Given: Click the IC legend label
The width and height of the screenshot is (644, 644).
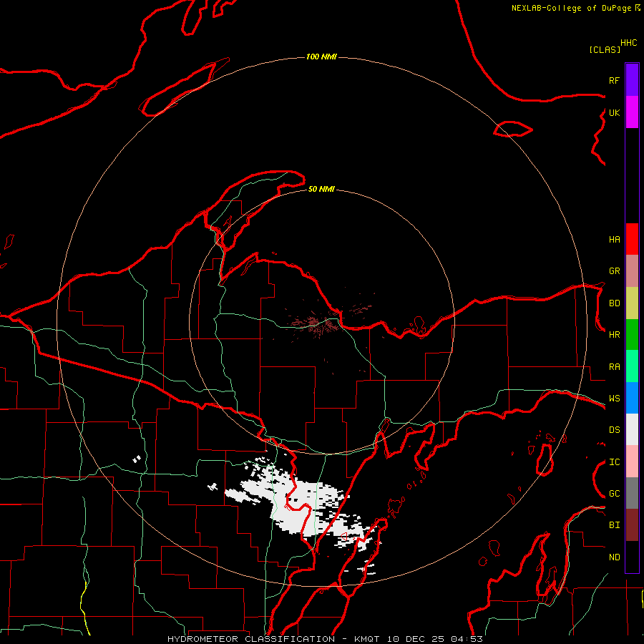Looking at the screenshot, I should (614, 462).
